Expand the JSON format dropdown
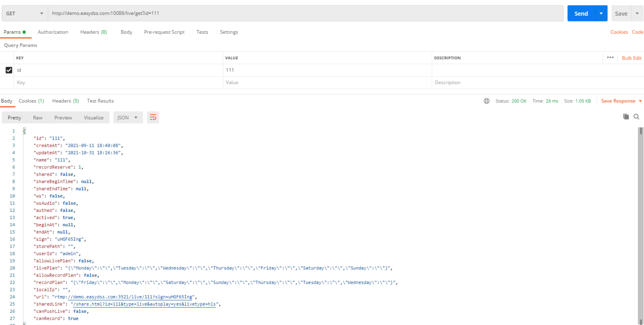644x325 pixels. click(128, 118)
